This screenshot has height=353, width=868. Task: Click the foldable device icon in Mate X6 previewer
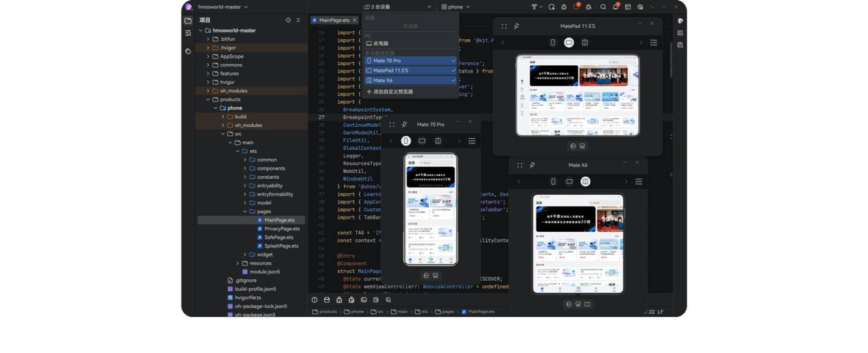585,181
